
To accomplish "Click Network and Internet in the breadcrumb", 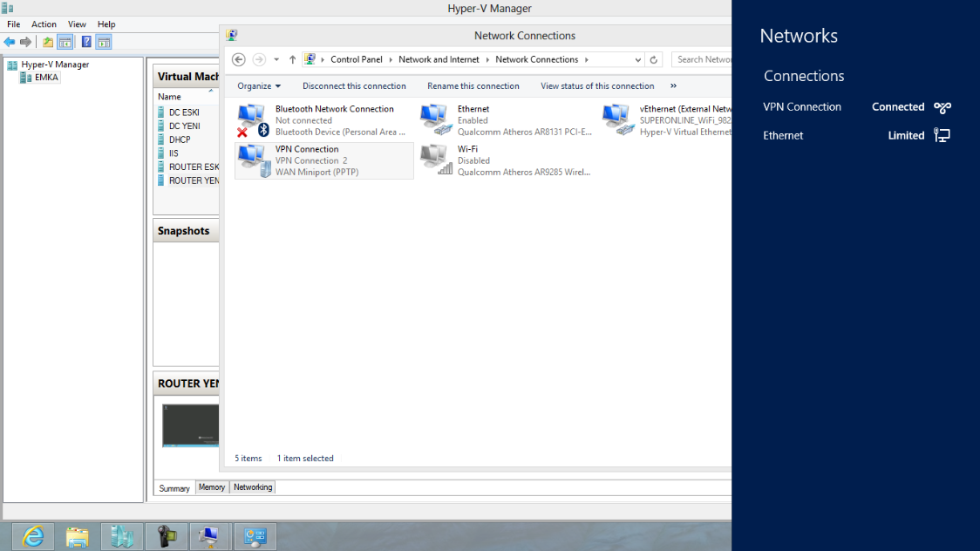I will coord(439,59).
